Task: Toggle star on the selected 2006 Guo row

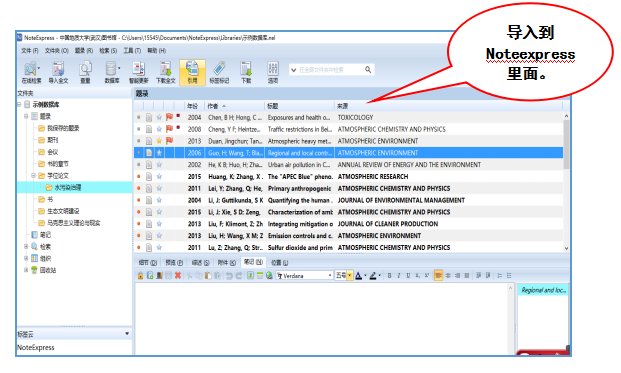Action: coord(159,153)
